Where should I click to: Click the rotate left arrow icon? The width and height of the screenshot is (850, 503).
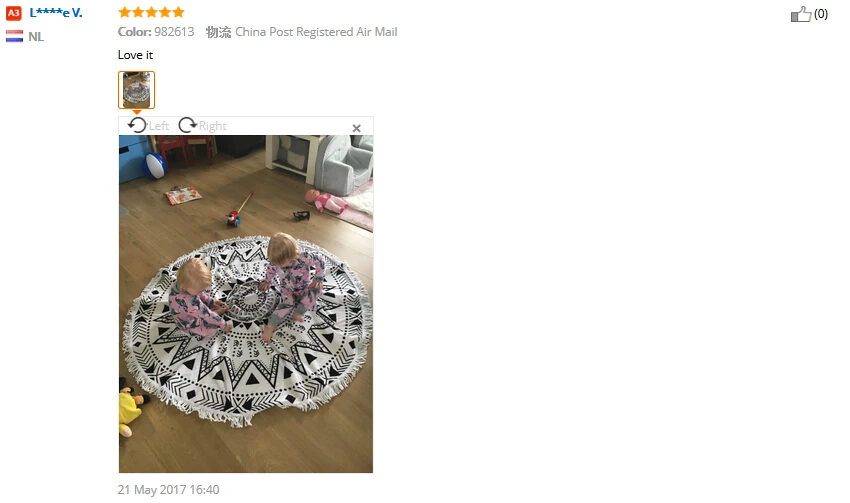(137, 125)
